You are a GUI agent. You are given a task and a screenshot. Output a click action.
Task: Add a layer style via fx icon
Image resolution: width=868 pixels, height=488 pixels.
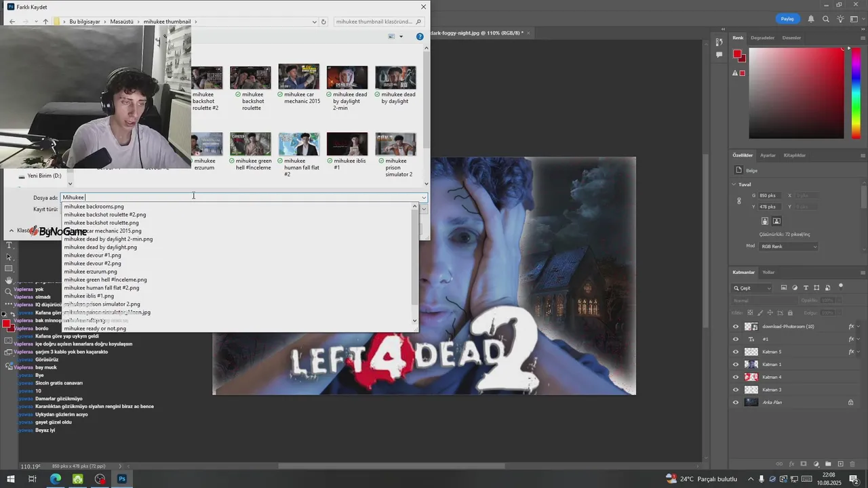click(791, 464)
